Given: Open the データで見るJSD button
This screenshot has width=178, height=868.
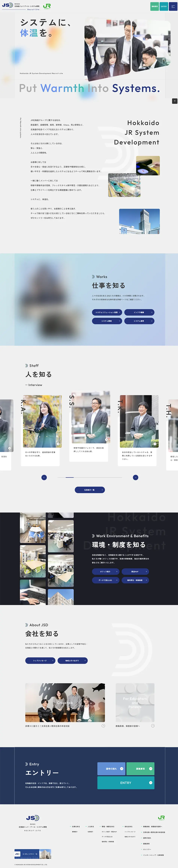Looking at the screenshot, I should point(105,580).
